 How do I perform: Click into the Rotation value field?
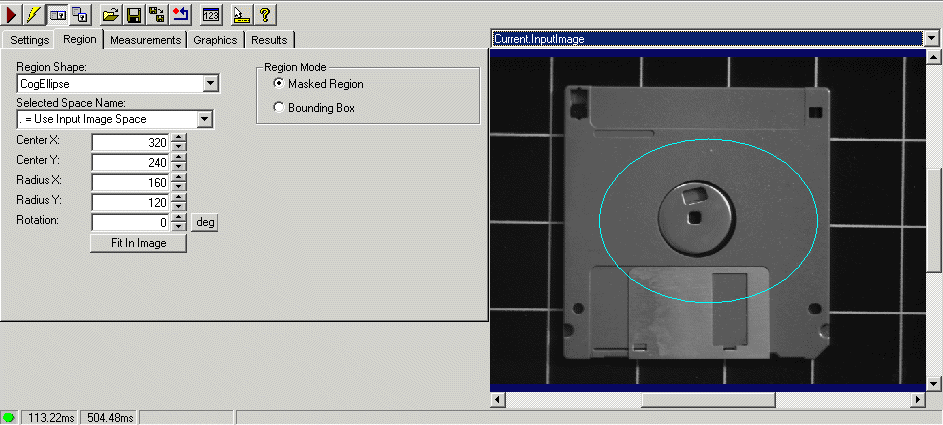[131, 222]
